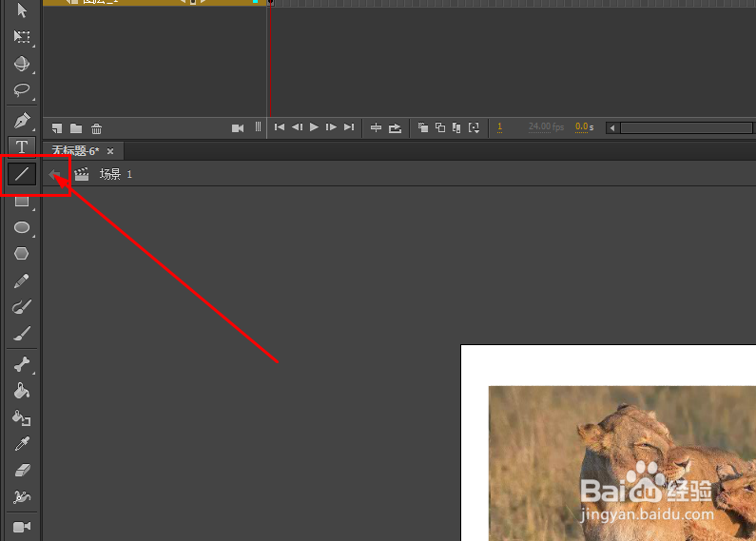Click the scene clapperboard icon
The width and height of the screenshot is (756, 541).
82,174
